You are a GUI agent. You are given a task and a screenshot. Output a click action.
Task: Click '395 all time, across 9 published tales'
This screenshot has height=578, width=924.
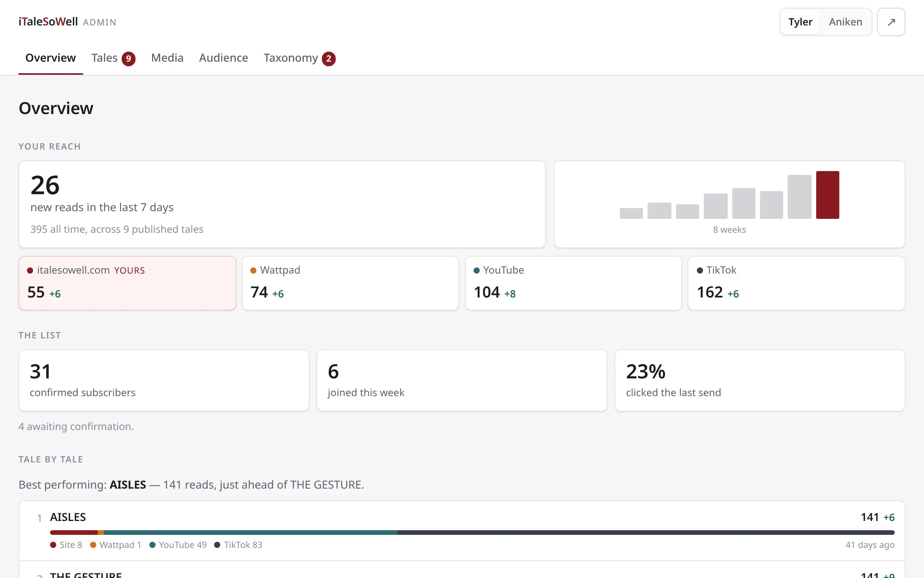(117, 229)
